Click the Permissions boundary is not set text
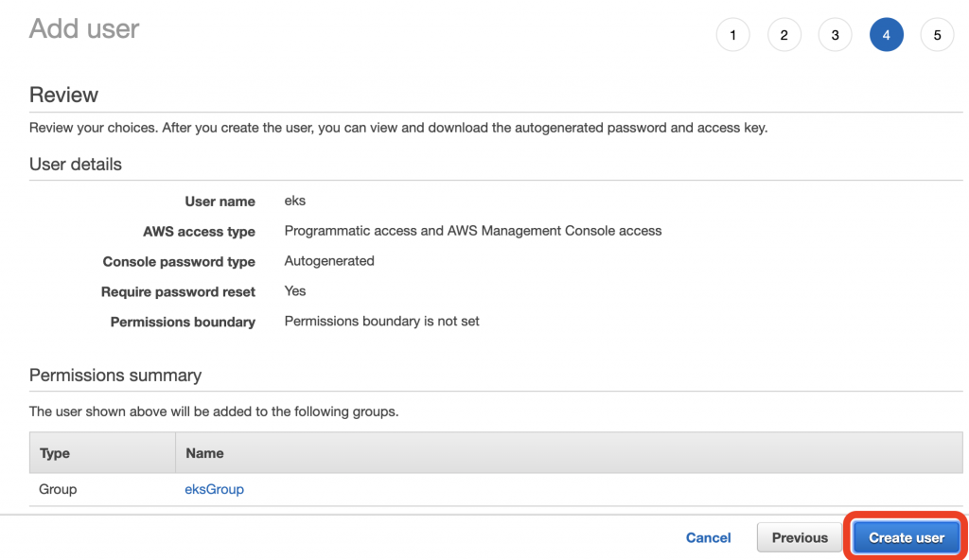The image size is (969, 560). click(x=381, y=322)
